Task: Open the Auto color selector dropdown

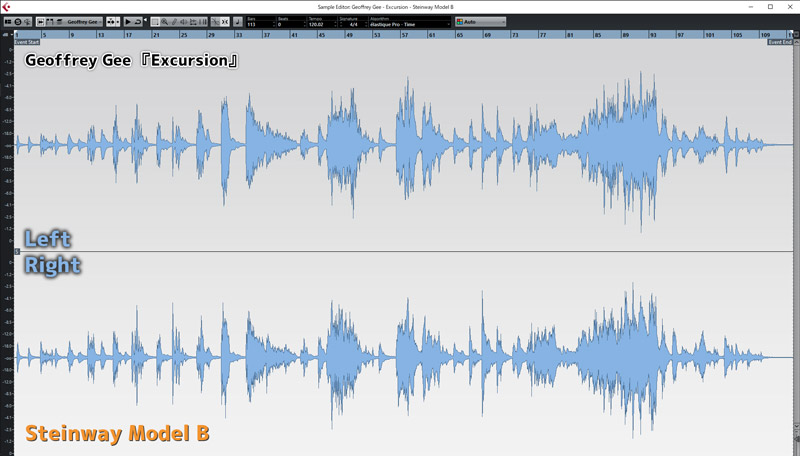Action: click(x=481, y=22)
